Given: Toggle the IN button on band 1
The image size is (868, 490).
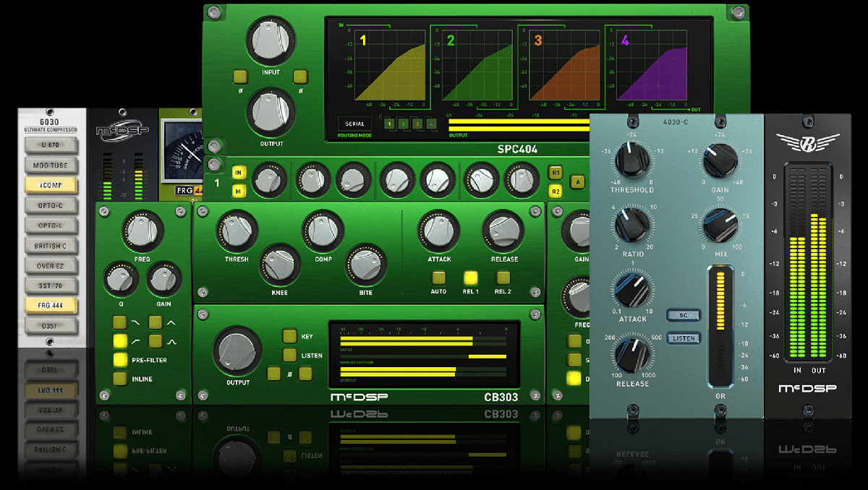Looking at the screenshot, I should tap(238, 173).
